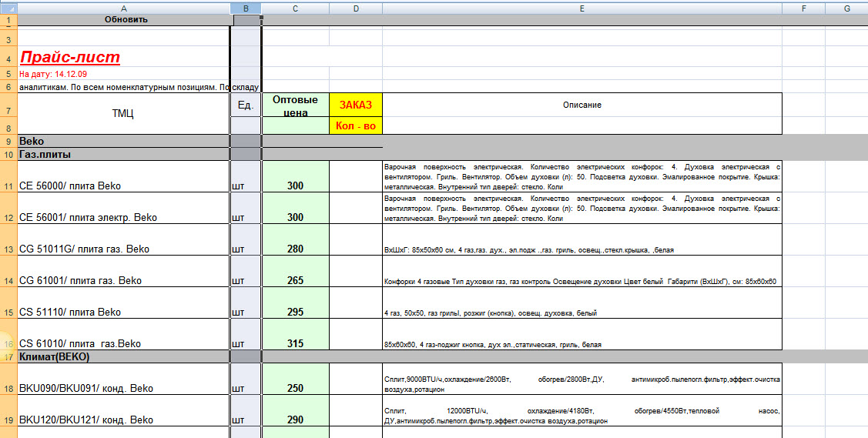Viewport: 868px width, 438px height.
Task: Click the price cell 250
Action: click(295, 379)
